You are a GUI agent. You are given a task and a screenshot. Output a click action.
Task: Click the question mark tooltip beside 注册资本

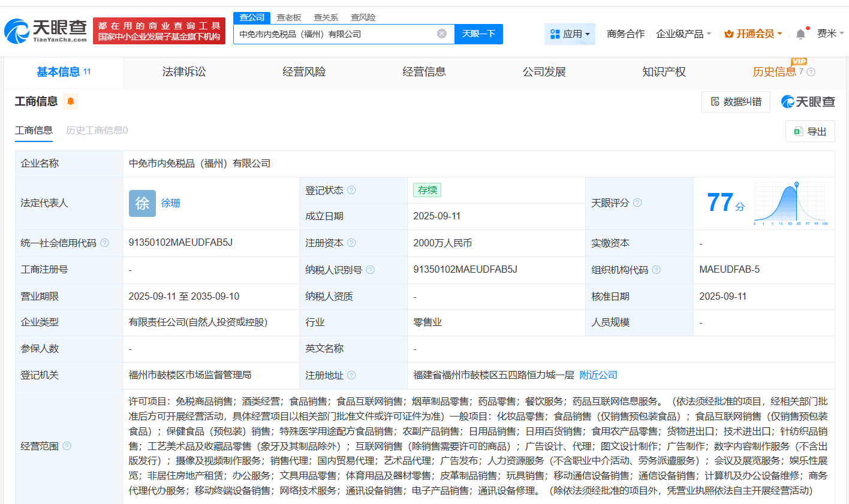[x=353, y=243]
